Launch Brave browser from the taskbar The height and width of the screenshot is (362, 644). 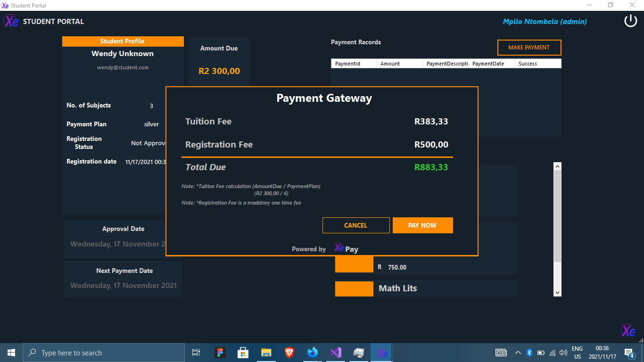coord(289,353)
